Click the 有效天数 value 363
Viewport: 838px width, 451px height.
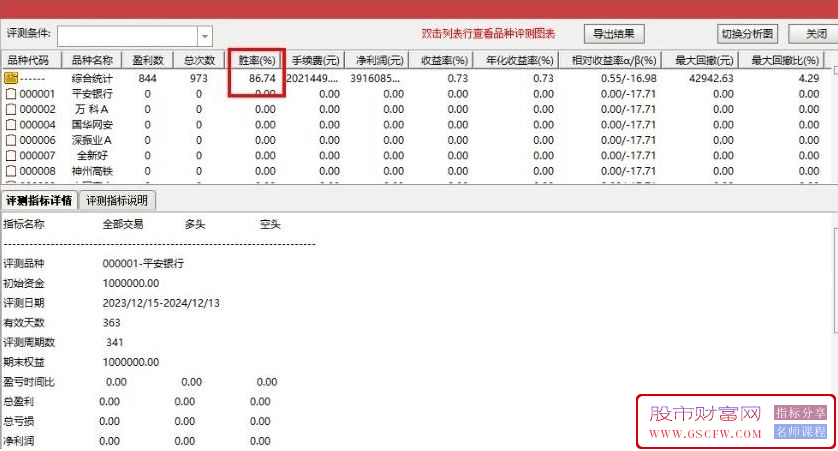click(x=112, y=323)
